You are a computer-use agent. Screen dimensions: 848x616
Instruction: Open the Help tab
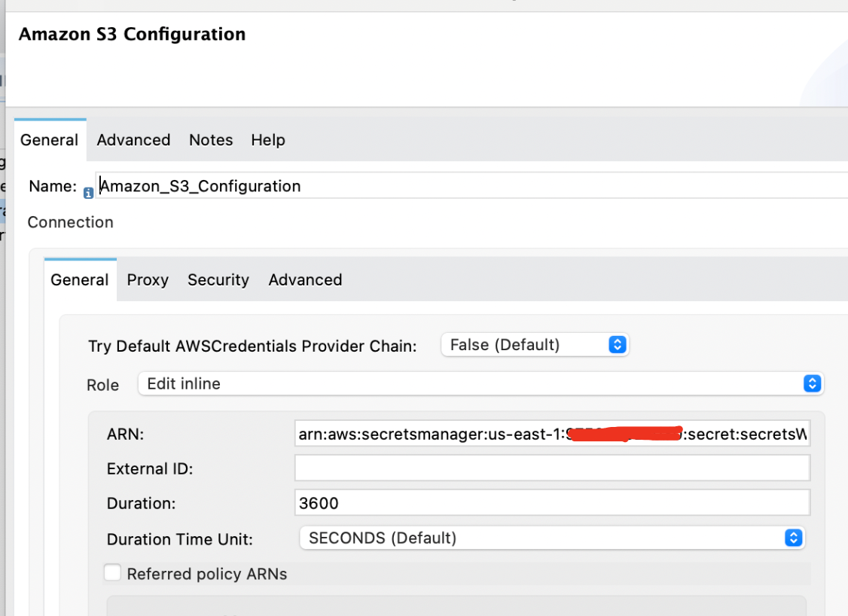click(x=268, y=140)
